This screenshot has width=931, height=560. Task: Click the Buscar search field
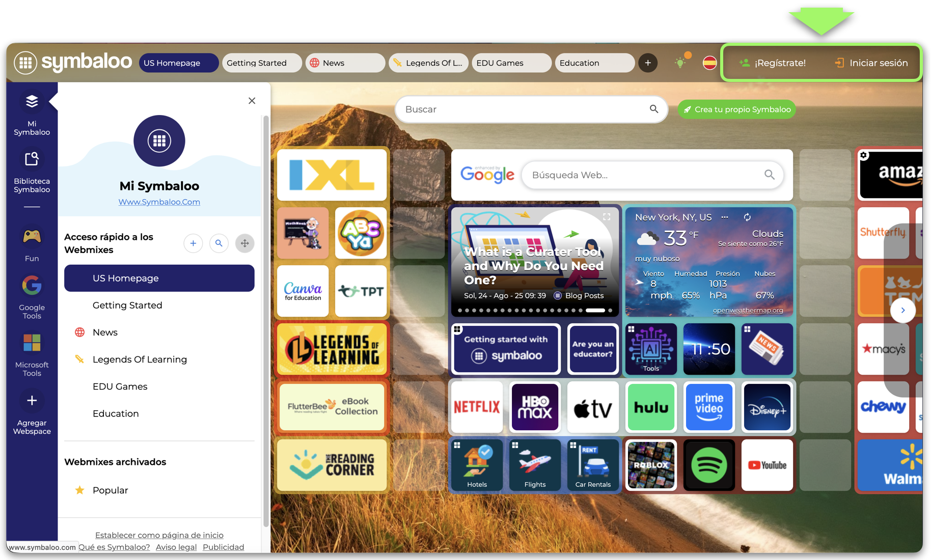[531, 109]
